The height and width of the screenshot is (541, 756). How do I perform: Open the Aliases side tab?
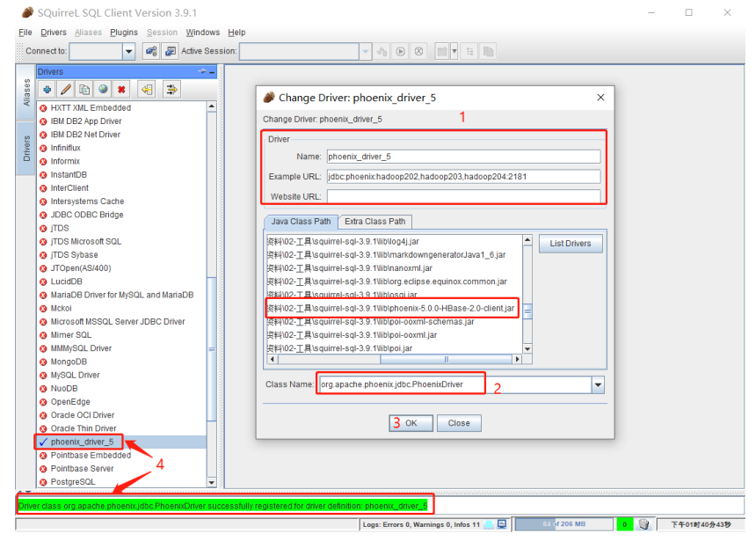26,92
